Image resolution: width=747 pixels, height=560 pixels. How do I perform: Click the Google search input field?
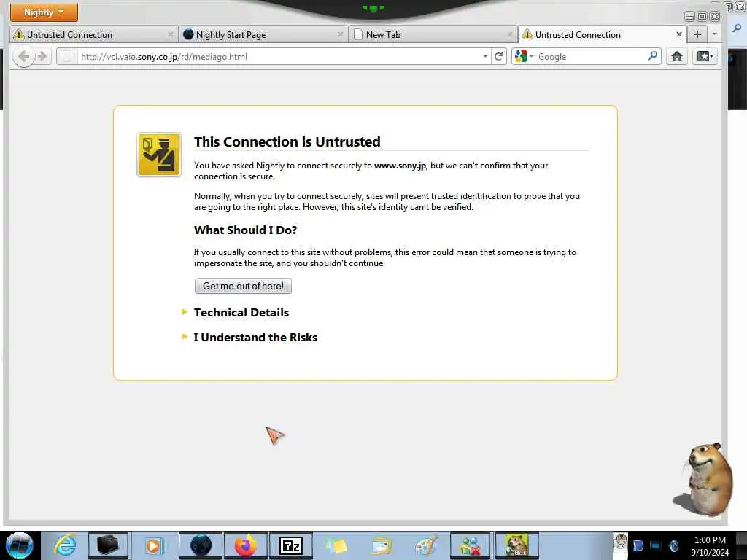coord(591,57)
